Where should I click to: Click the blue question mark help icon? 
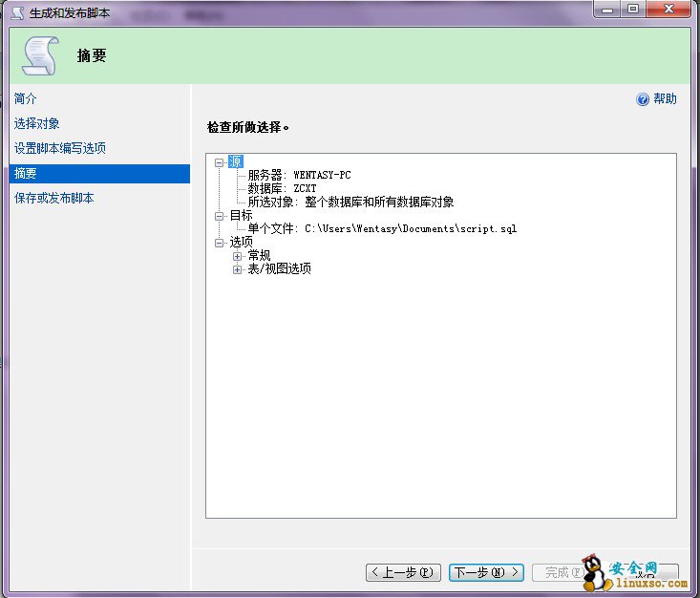click(643, 99)
